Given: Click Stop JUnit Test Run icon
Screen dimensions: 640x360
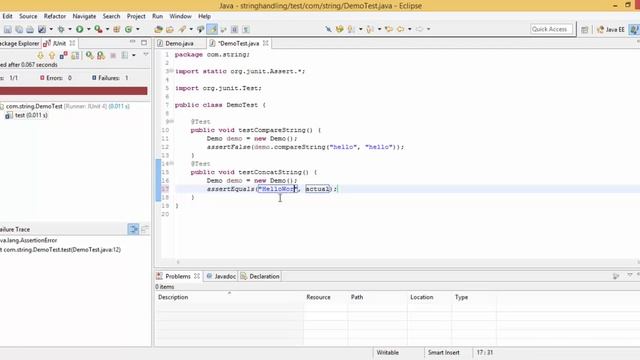Looking at the screenshot, I should click(113, 56).
